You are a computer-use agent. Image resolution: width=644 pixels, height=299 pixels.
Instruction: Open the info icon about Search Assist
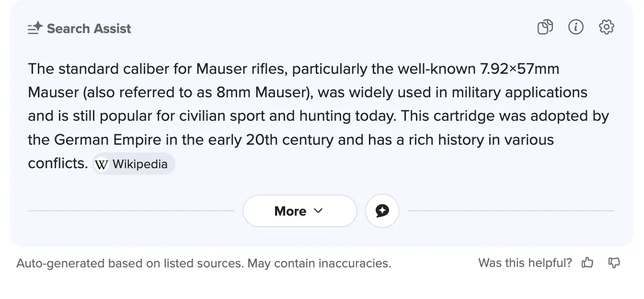pos(575,27)
